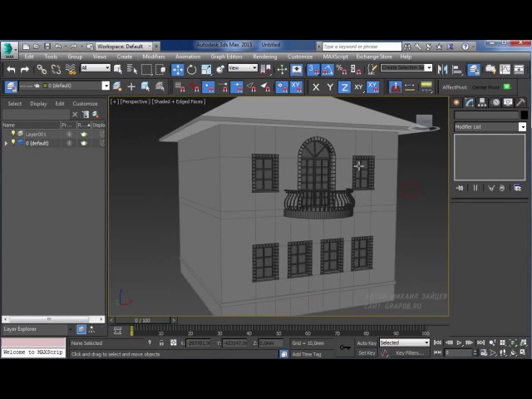The image size is (532, 399).
Task: Expand the 0 (default) layer tree
Action: tap(7, 143)
